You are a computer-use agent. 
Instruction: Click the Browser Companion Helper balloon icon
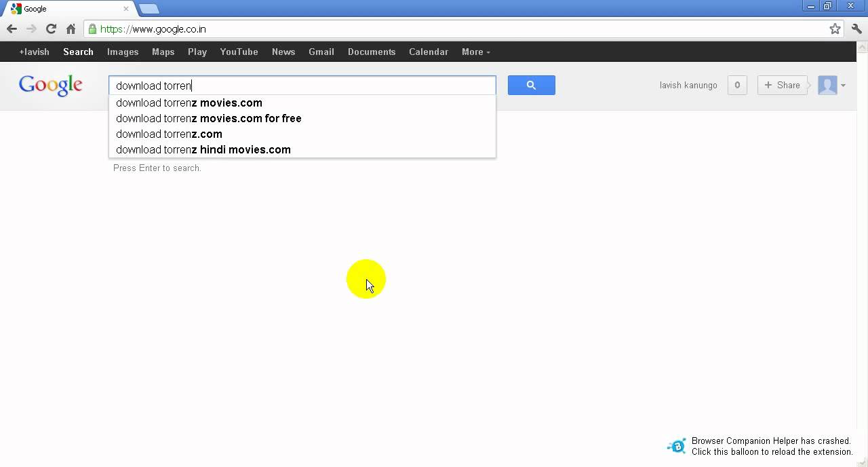coord(677,446)
